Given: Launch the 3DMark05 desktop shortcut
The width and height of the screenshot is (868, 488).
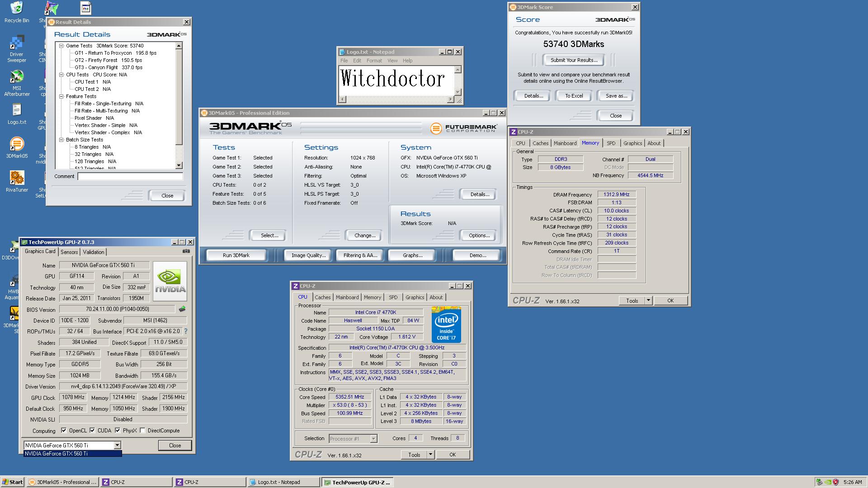Looking at the screenshot, I should (x=16, y=144).
